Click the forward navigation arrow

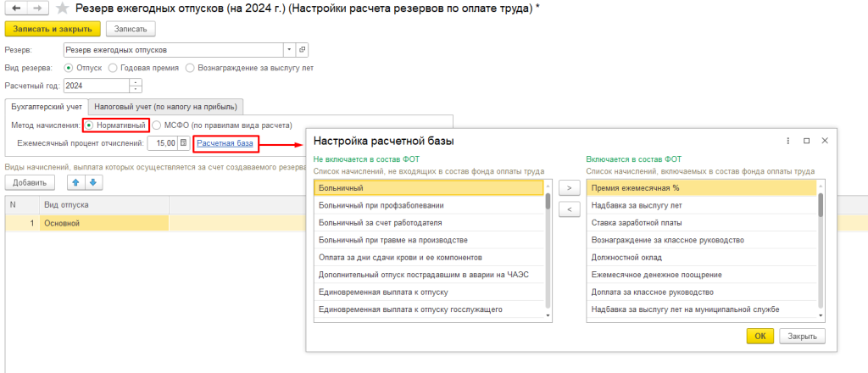point(37,8)
